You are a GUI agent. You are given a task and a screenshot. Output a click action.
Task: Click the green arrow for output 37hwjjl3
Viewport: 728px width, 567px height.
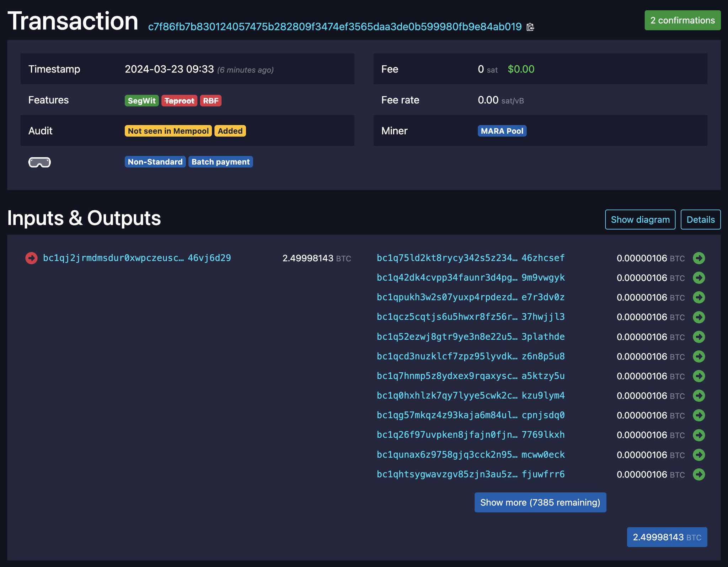(x=699, y=317)
